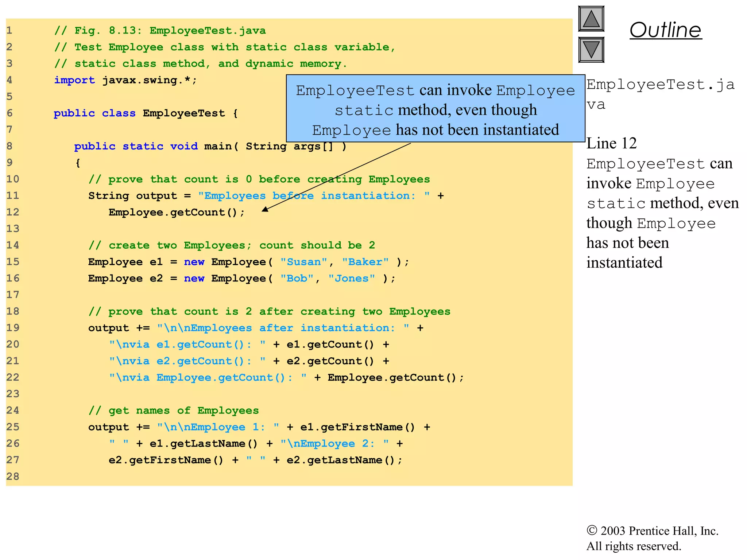Image resolution: width=747 pixels, height=560 pixels.
Task: Click comment "// create two Employees; count should be 2"
Action: point(232,245)
